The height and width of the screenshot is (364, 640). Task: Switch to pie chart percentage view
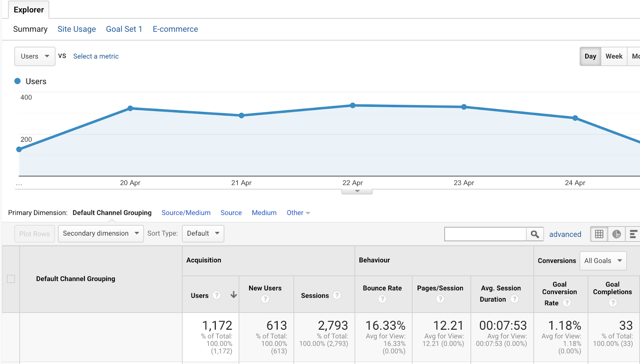click(x=616, y=234)
